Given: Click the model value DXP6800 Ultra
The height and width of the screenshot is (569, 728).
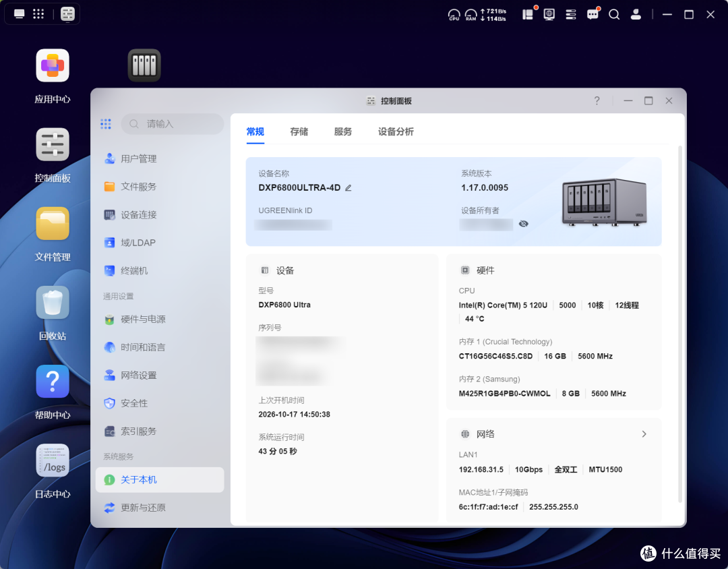Looking at the screenshot, I should [284, 305].
